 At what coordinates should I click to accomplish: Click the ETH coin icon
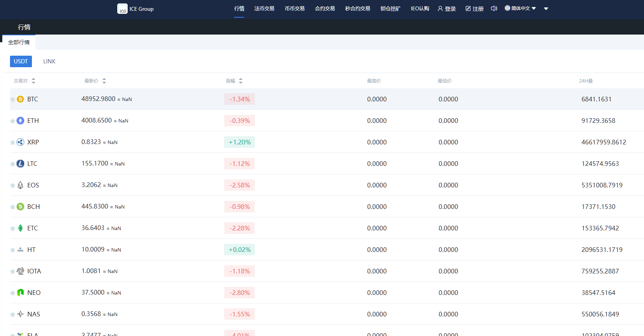click(20, 121)
